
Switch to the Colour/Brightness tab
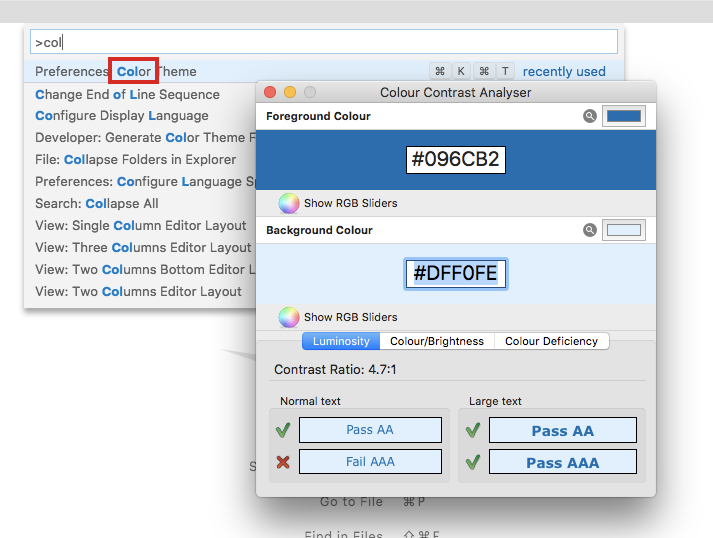click(437, 341)
